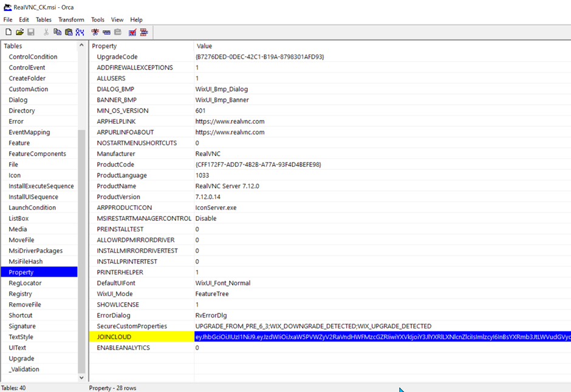The width and height of the screenshot is (571, 392).
Task: Select the LaunchCondition table
Action: pyautogui.click(x=32, y=208)
